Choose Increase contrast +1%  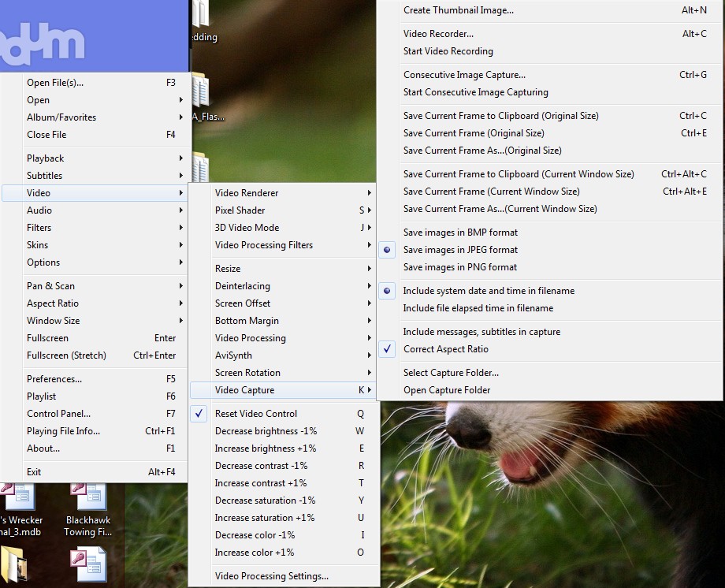[x=283, y=483]
